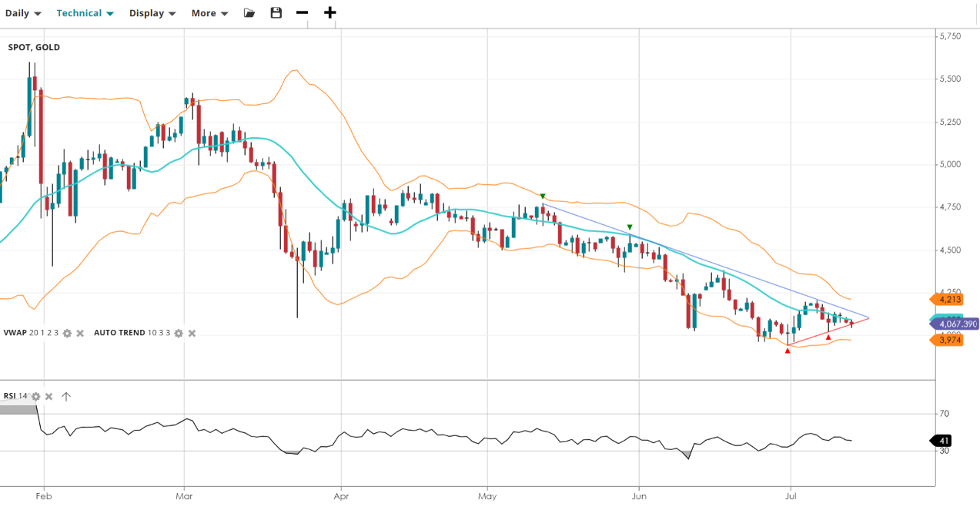This screenshot has height=507, width=980.
Task: Click the green down marker in mid-May
Action: click(543, 196)
